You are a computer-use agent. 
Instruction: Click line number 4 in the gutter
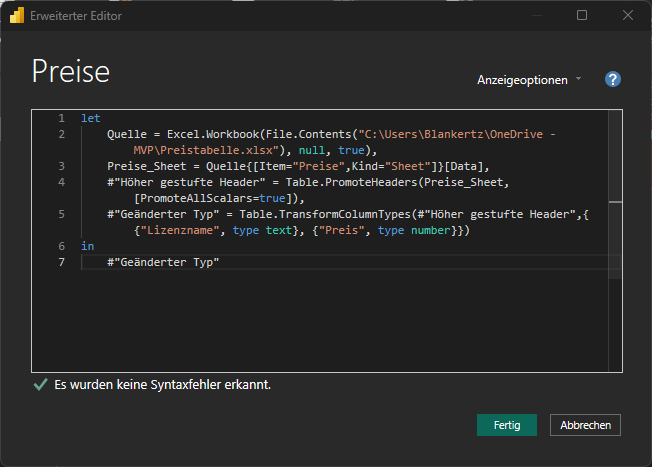[x=62, y=182]
